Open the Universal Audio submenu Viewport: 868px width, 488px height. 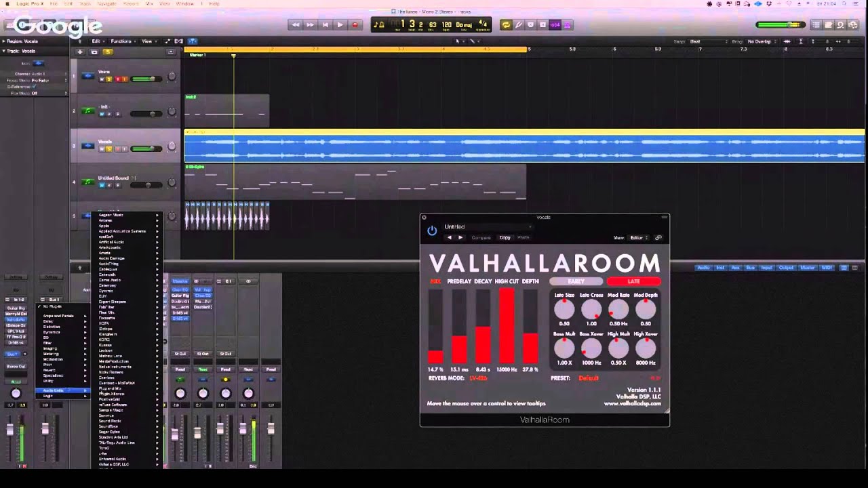[x=128, y=459]
